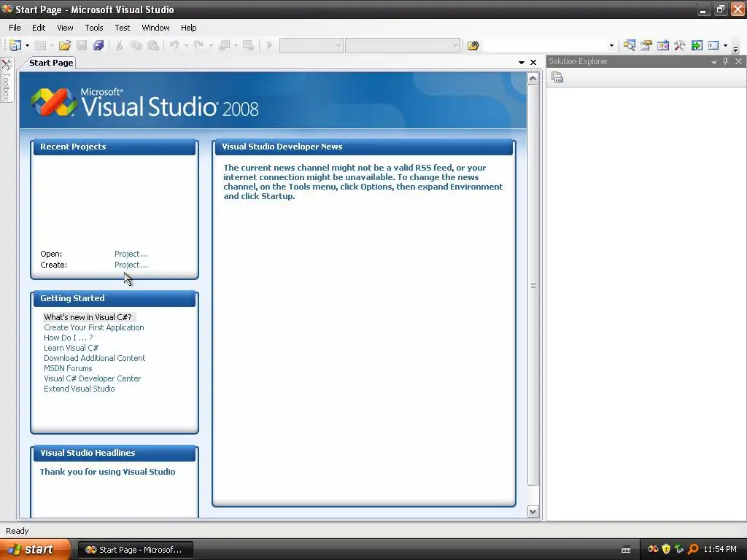Click the Windows Start button

click(x=35, y=550)
